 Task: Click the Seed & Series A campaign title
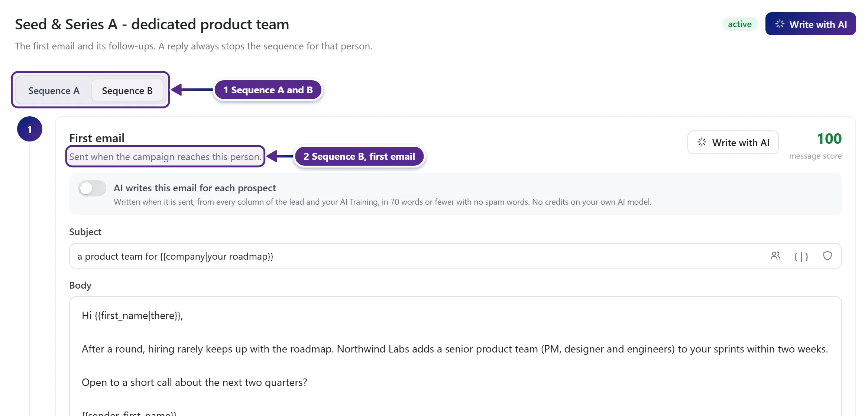[x=152, y=25]
